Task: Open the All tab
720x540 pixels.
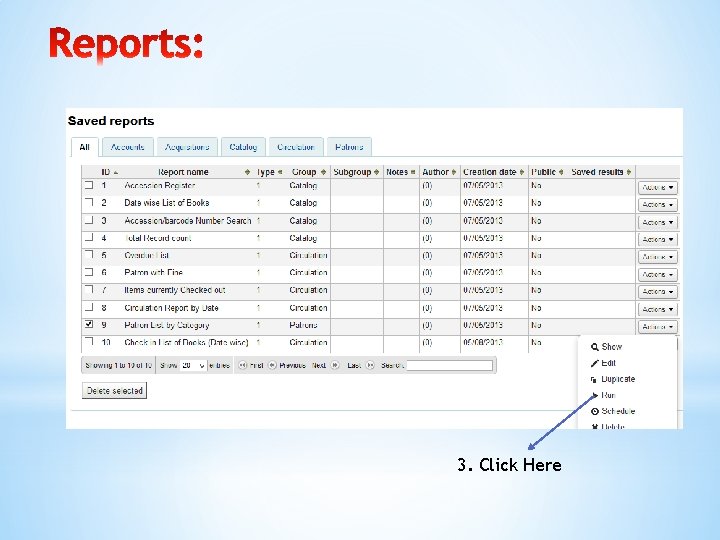Action: [x=84, y=147]
